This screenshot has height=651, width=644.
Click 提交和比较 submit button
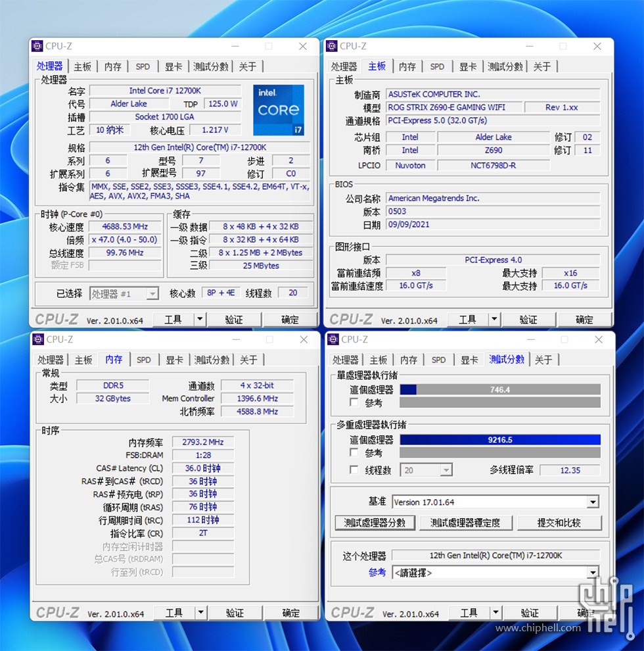pos(559,523)
